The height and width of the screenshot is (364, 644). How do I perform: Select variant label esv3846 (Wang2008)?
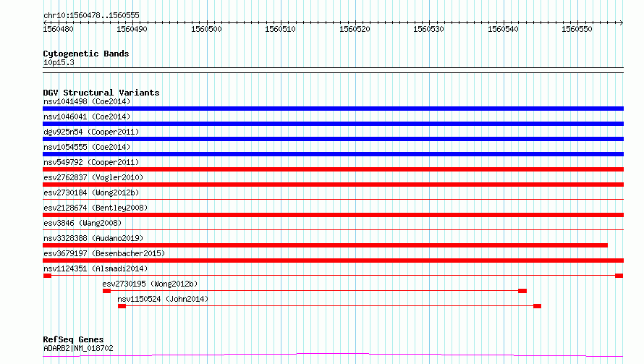coord(82,223)
